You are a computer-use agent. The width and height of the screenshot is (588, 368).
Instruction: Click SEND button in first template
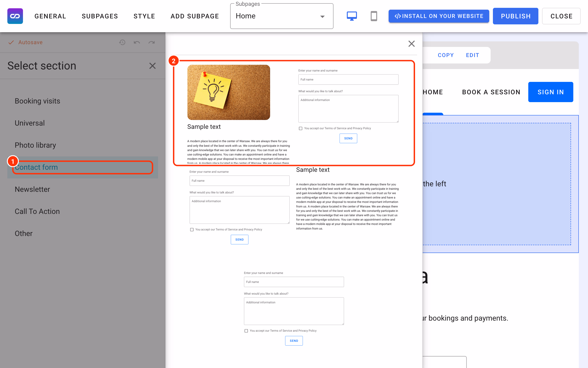coord(348,138)
